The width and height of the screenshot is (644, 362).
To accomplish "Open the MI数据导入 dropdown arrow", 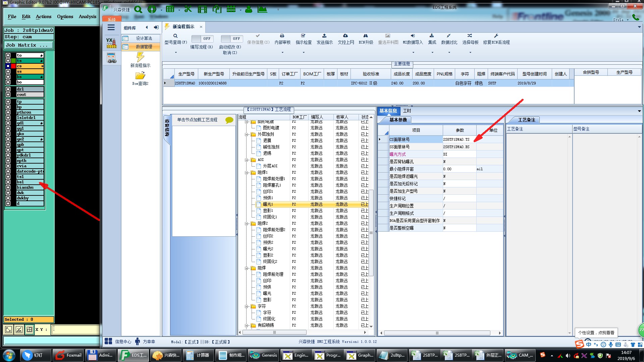I will coord(413,53).
